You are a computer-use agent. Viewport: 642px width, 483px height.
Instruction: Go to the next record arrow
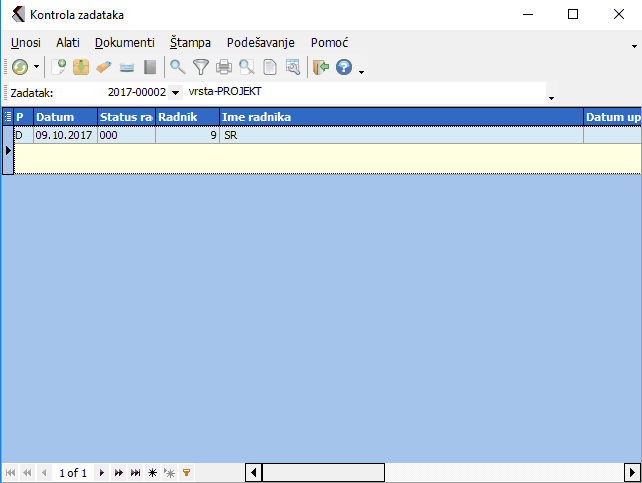click(x=101, y=472)
